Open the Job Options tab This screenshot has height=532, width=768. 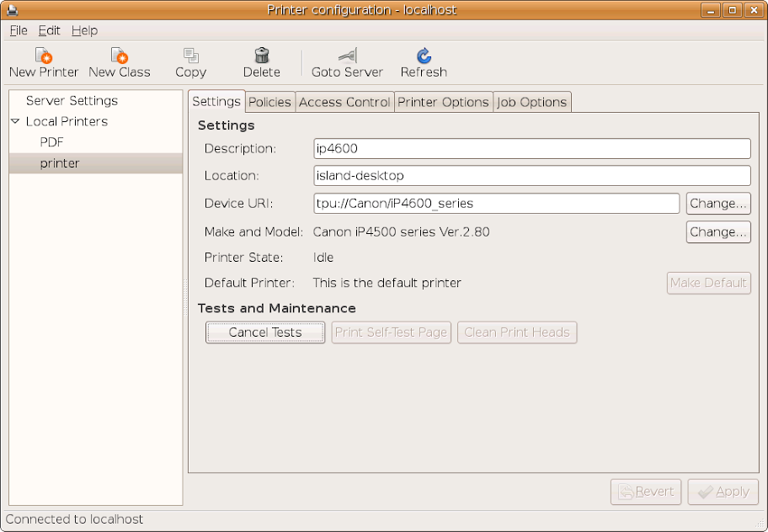(531, 102)
